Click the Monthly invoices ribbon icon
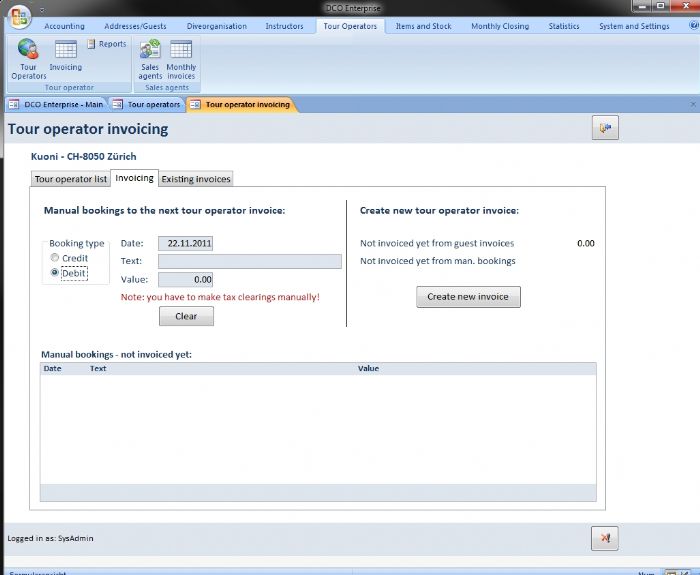The height and width of the screenshot is (575, 700). tap(181, 58)
